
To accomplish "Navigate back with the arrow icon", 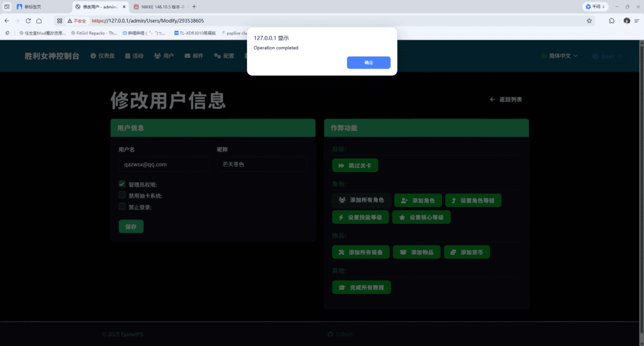I will tap(7, 21).
